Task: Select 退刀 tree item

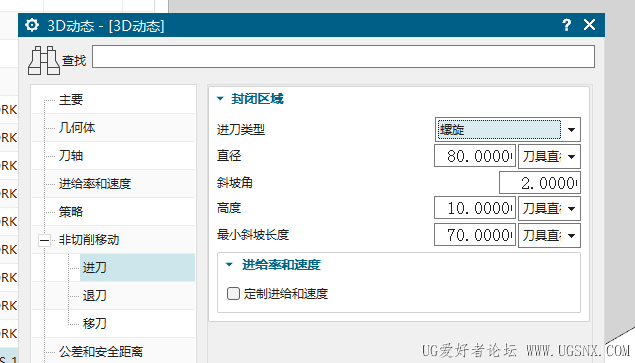Action: point(95,295)
